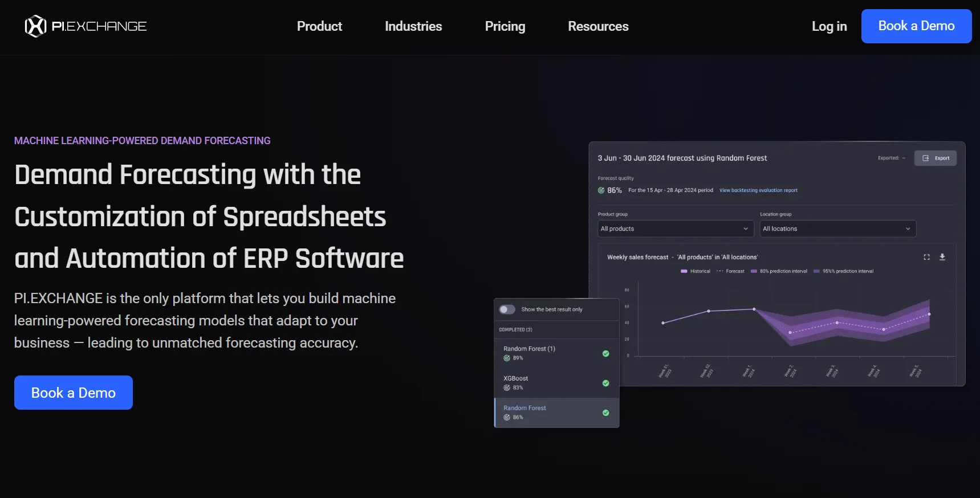
Task: Open 'View backtesting evaluation report' link
Action: 758,190
